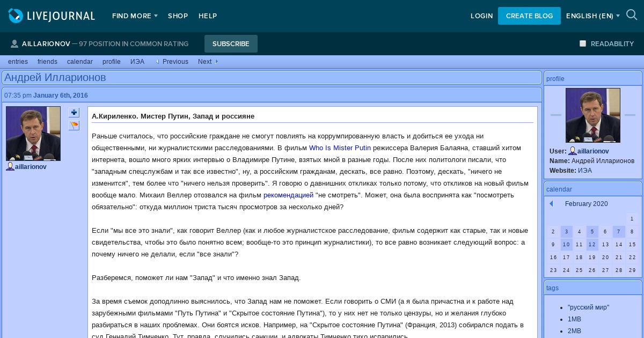Click the post avatar photo
Viewport: 644px width, 338px height.
(x=33, y=134)
